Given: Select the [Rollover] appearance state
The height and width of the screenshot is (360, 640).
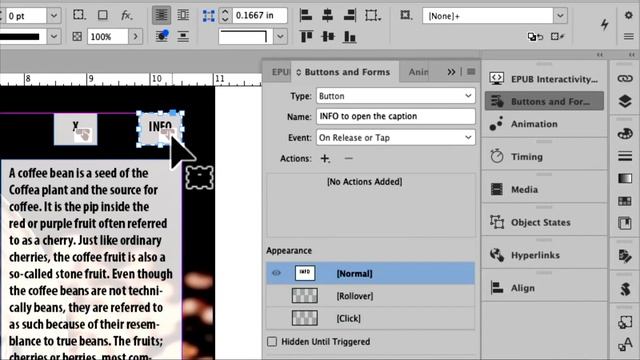Looking at the screenshot, I should [371, 296].
